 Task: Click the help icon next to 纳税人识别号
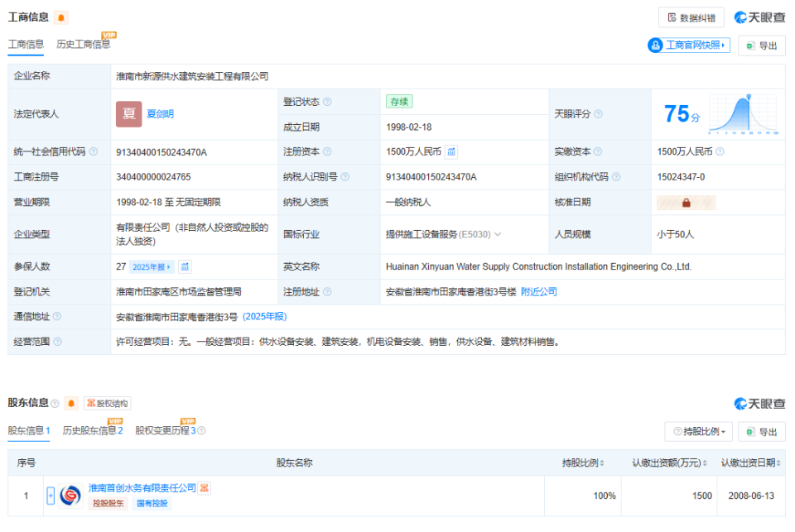point(344,177)
